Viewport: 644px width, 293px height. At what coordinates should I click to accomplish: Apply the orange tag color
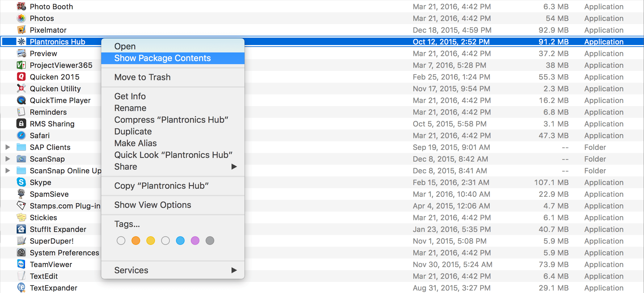tap(136, 241)
